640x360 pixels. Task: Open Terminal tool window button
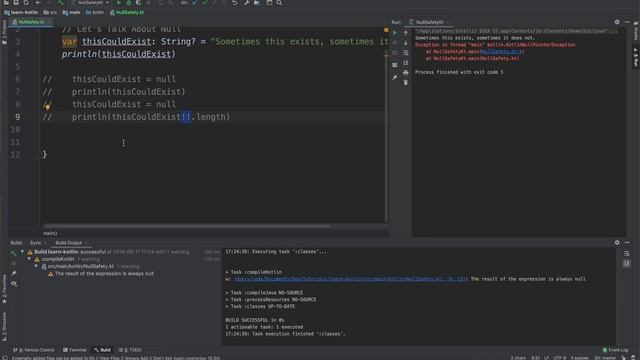pos(75,350)
